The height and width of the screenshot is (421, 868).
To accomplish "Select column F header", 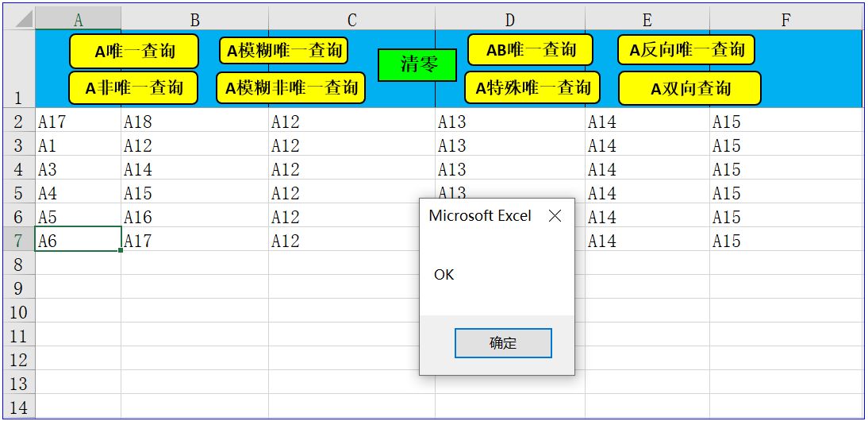I will click(x=786, y=19).
